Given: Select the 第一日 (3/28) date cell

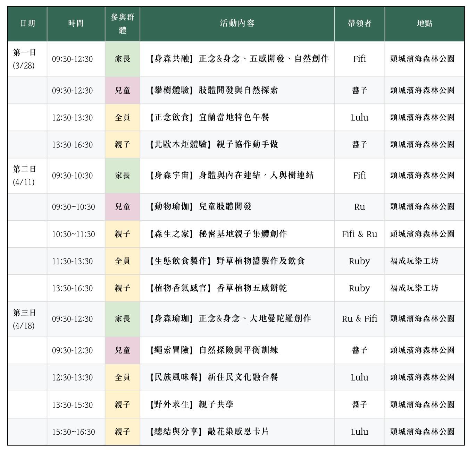Looking at the screenshot, I should click(25, 59).
